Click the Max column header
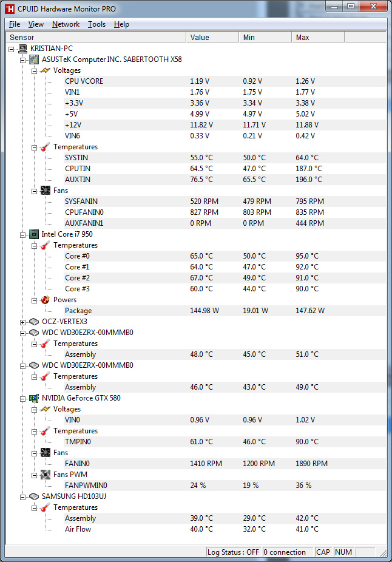The height and width of the screenshot is (562, 392). [318, 37]
